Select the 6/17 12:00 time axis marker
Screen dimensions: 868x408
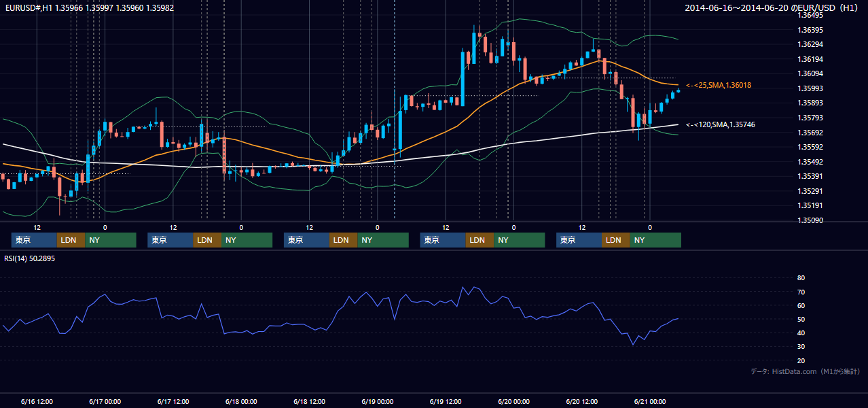pyautogui.click(x=173, y=402)
